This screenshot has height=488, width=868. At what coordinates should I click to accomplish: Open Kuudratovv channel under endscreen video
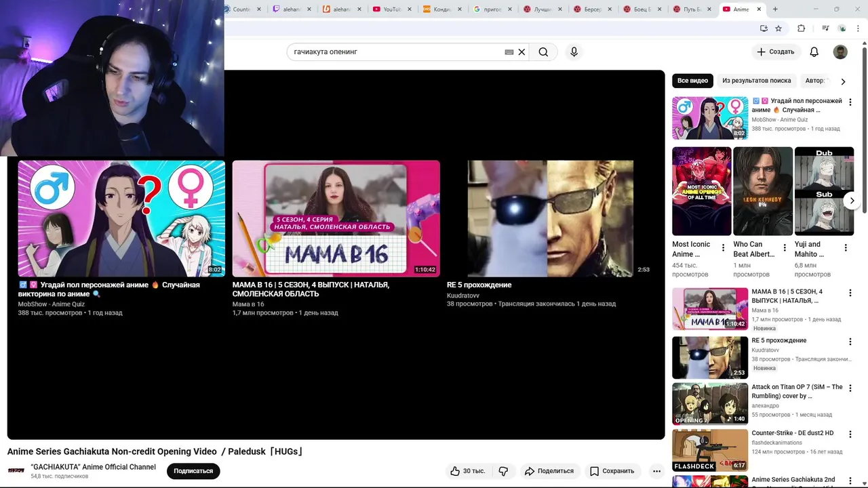point(463,296)
